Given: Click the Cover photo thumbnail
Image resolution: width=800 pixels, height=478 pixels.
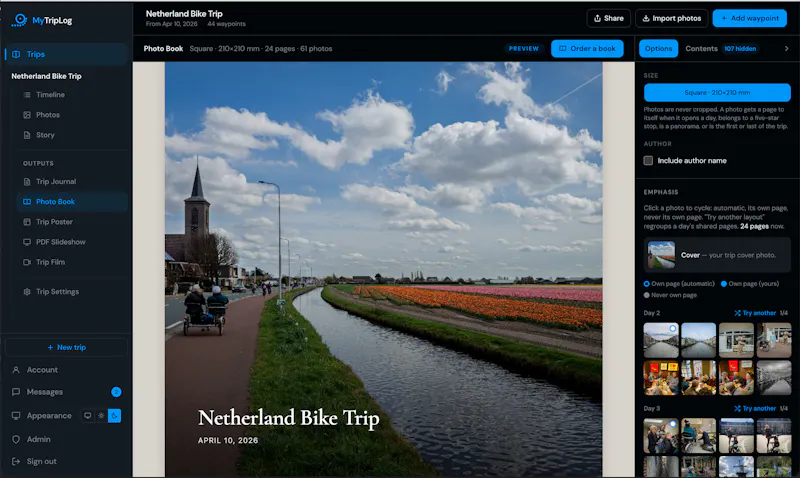Looking at the screenshot, I should 661,255.
